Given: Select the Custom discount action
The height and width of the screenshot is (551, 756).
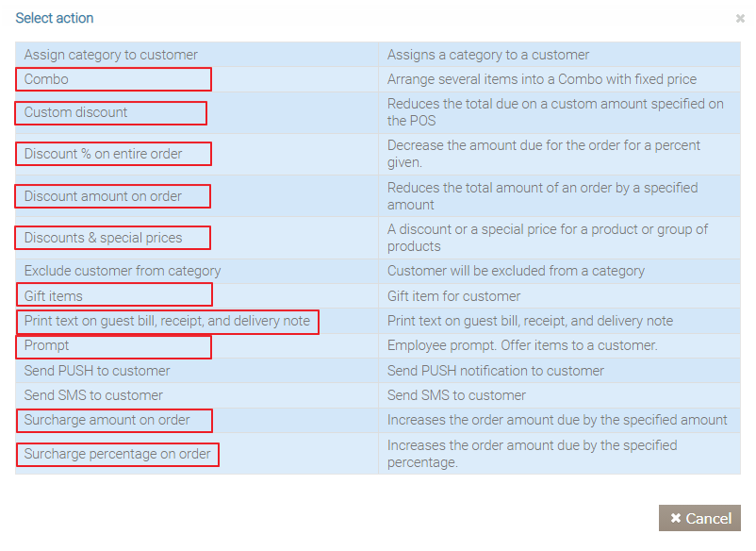Looking at the screenshot, I should click(76, 112).
